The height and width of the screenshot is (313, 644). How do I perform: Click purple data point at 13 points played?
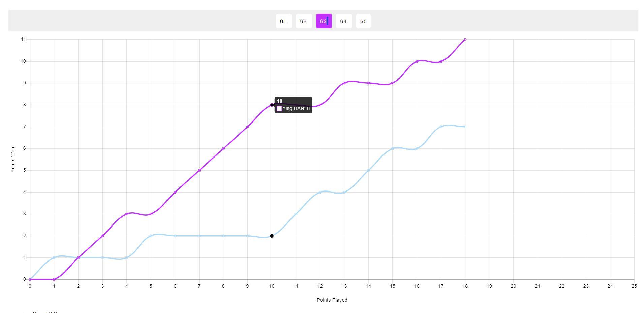click(344, 83)
